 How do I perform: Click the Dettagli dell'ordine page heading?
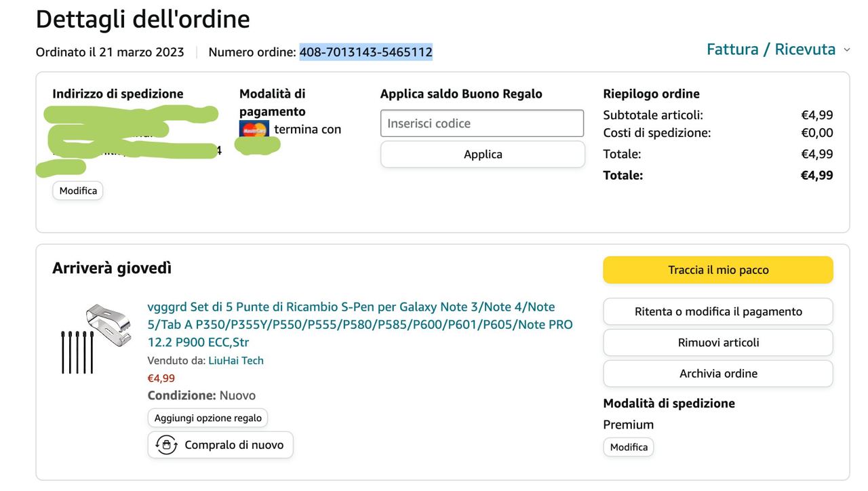(142, 19)
